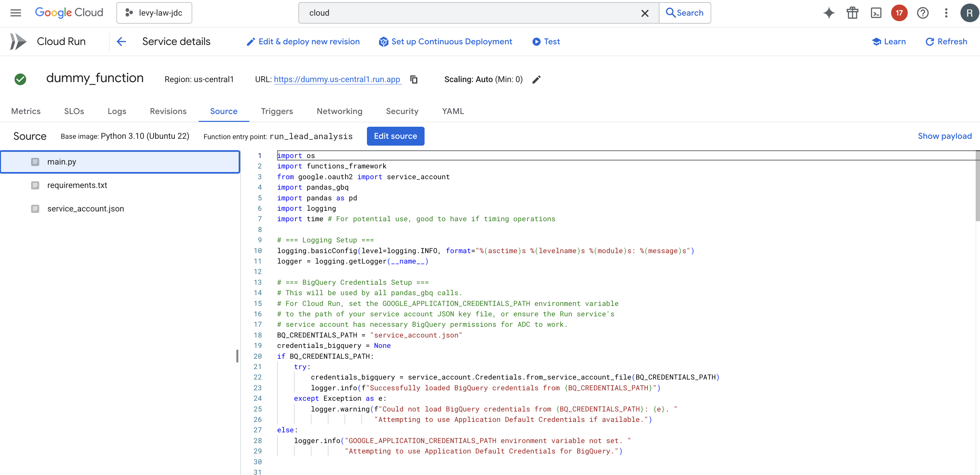Open the dummy.us-central1.run.app URL link
Image resolution: width=980 pixels, height=475 pixels.
pyautogui.click(x=337, y=79)
